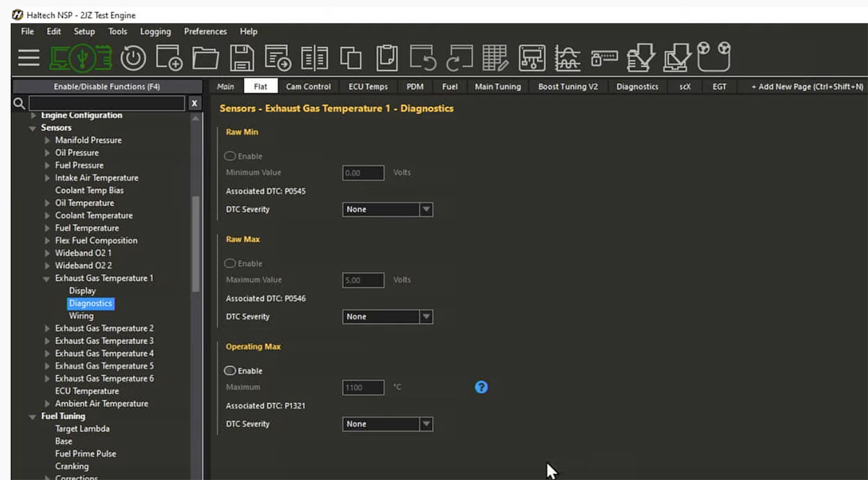Click the magnifier search icon
This screenshot has height=480, width=868.
click(20, 103)
